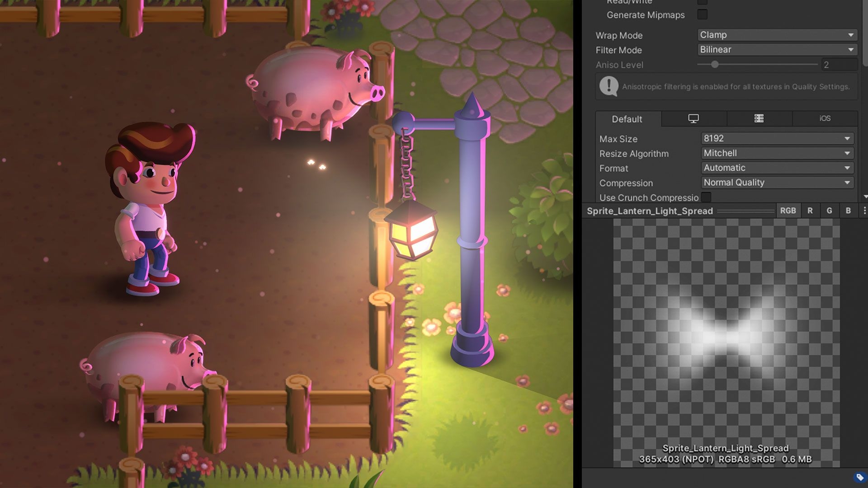Click the Android platform icon
The width and height of the screenshot is (868, 488).
pos(758,118)
